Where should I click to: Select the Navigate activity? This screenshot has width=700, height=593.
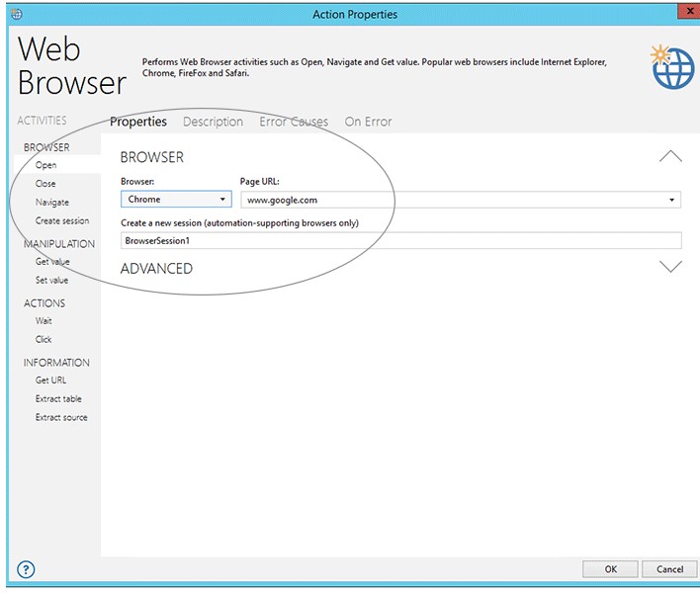click(x=52, y=203)
